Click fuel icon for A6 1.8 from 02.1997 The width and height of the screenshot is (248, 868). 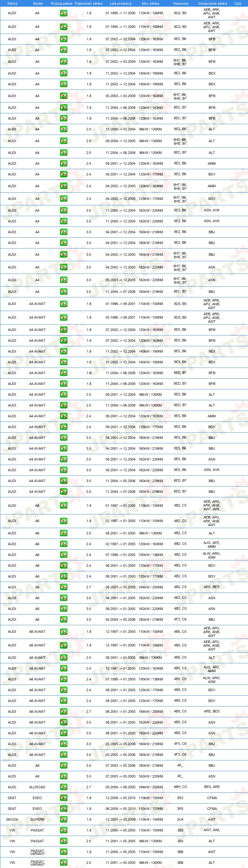click(x=64, y=521)
